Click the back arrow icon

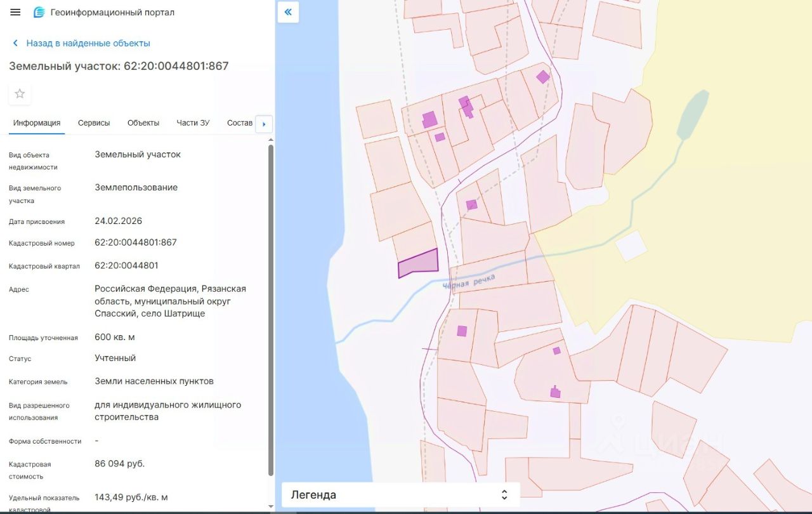pyautogui.click(x=15, y=43)
